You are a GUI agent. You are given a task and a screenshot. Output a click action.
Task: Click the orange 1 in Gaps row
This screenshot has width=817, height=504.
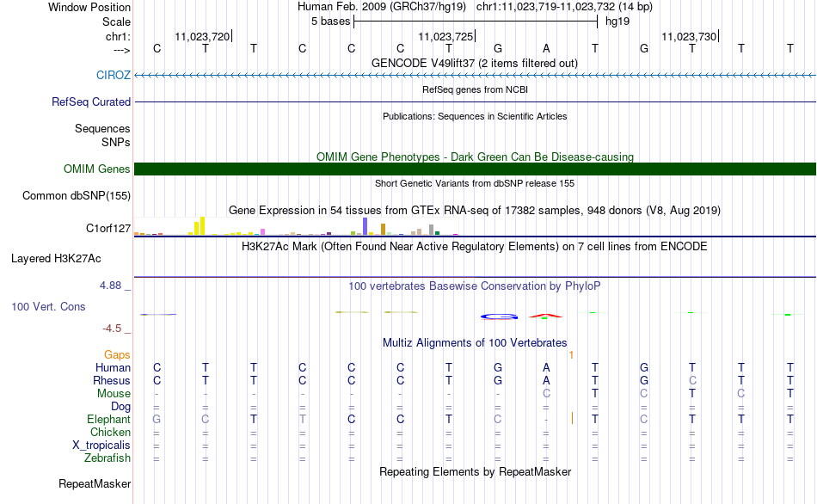tap(571, 355)
